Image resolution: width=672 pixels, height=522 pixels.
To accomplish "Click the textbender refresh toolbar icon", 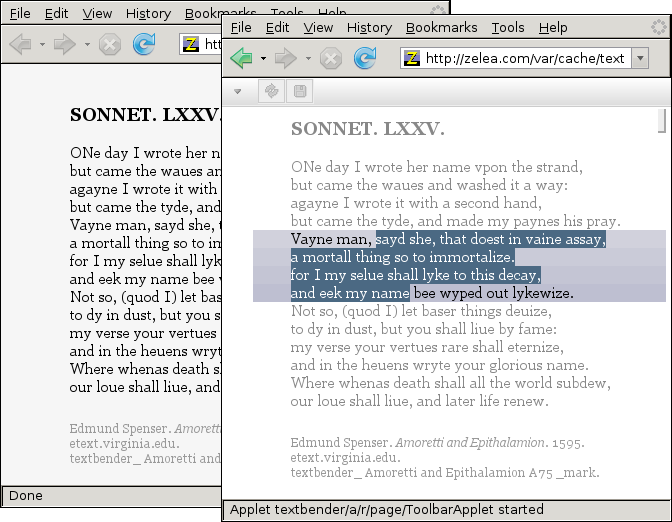I will (271, 91).
